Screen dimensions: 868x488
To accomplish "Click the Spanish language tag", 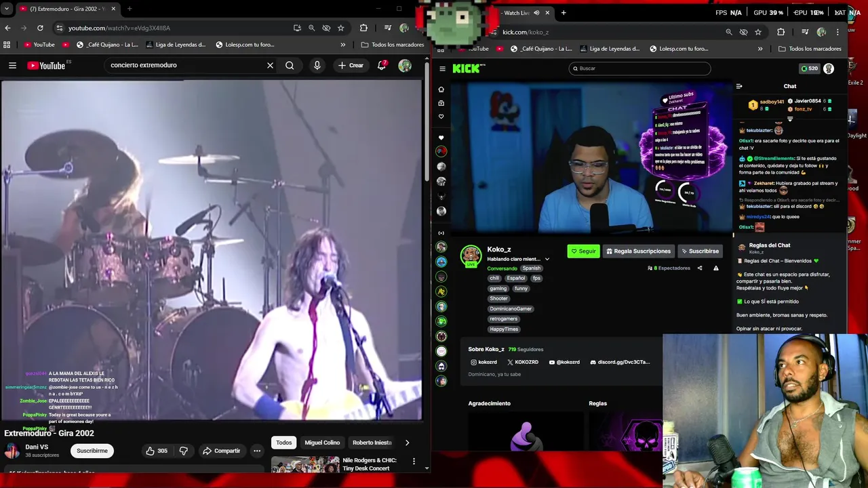I will click(531, 268).
